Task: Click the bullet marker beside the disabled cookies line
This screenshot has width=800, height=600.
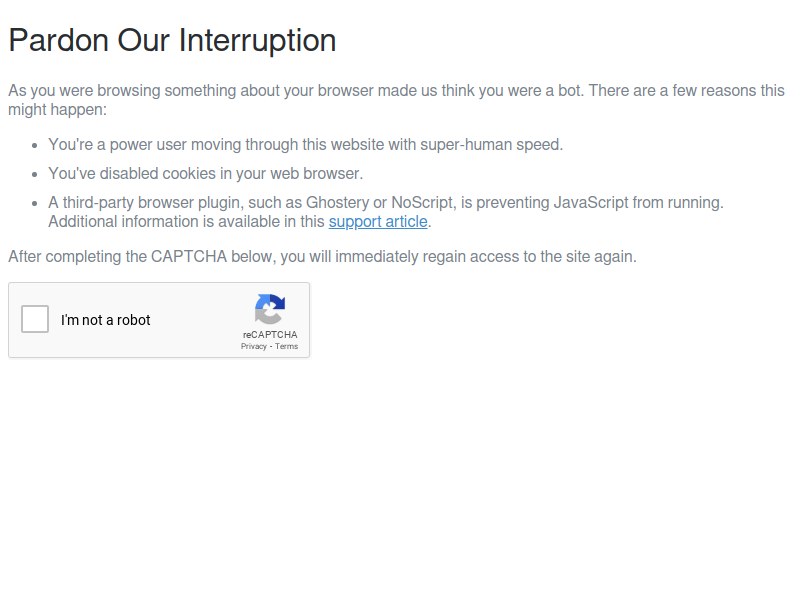Action: 35,175
